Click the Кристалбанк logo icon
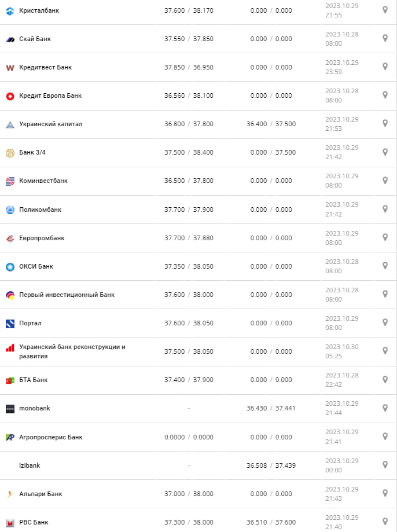 pos(10,10)
